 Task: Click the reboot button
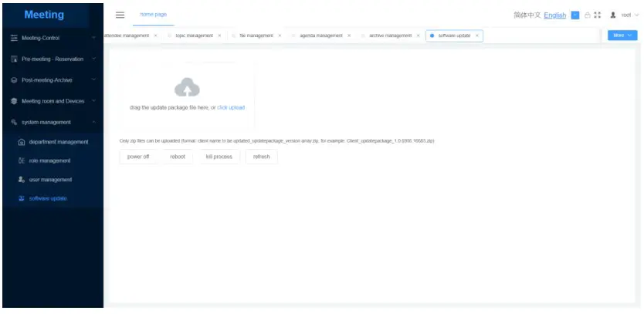tap(178, 157)
